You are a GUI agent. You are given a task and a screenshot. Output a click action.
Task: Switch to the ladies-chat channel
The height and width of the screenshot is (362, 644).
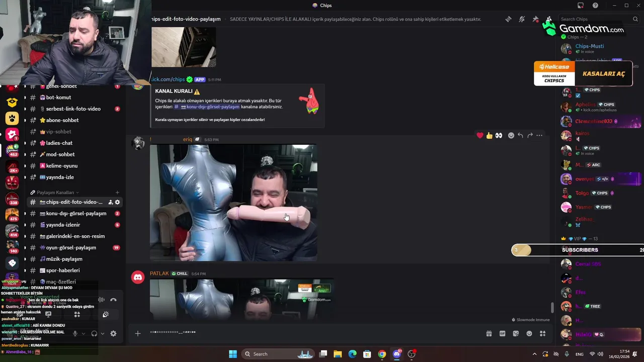pyautogui.click(x=74, y=143)
